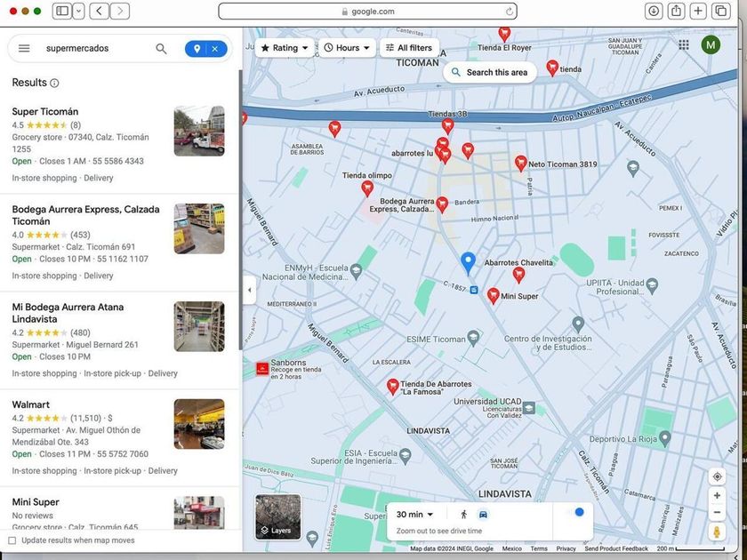
Task: Select the tienda map pin near Acueducto
Action: click(x=552, y=68)
